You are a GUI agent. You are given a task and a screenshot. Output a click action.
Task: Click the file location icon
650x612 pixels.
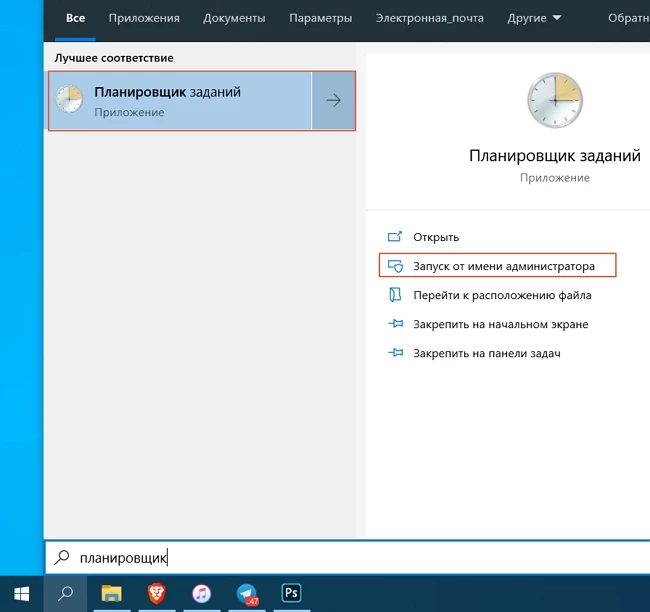(395, 295)
